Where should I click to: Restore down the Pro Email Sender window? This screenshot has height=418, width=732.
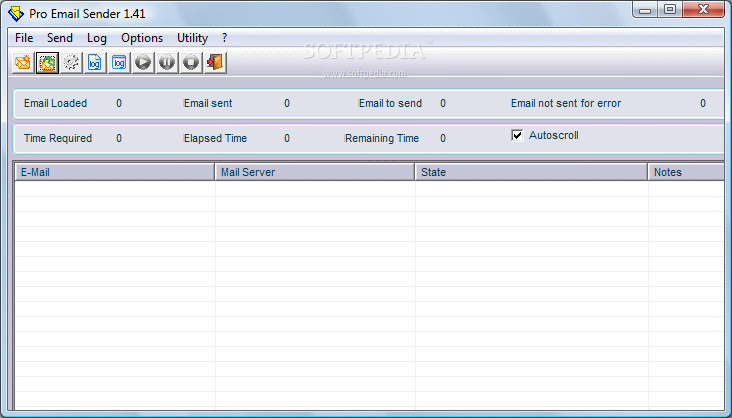(670, 9)
